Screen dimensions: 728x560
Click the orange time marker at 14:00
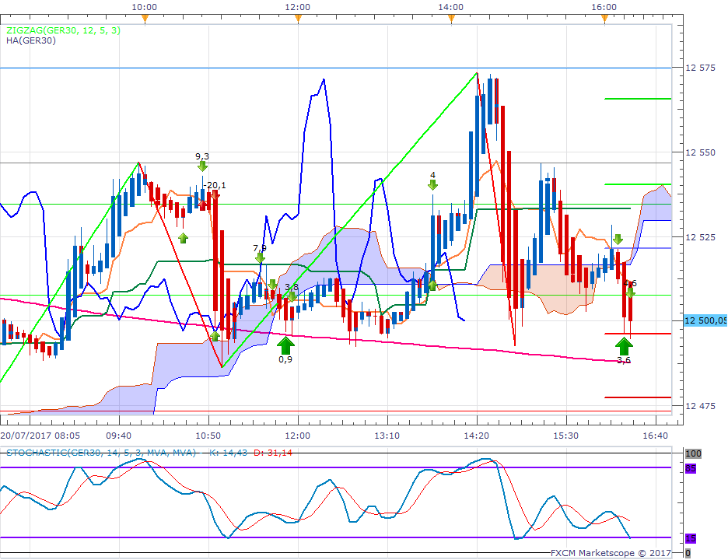[x=451, y=19]
